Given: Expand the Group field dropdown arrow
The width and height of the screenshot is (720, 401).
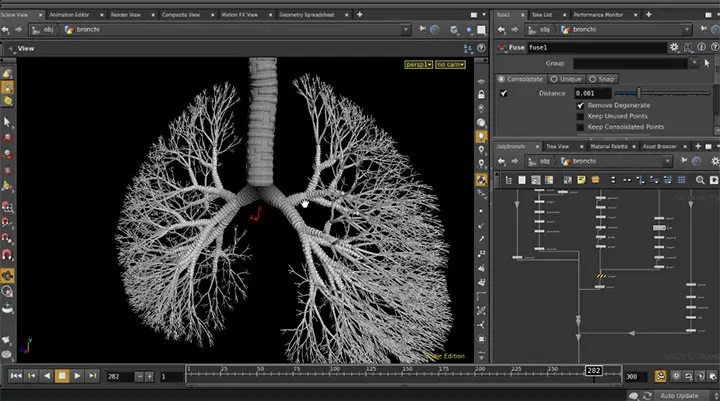Looking at the screenshot, I should pyautogui.click(x=692, y=63).
